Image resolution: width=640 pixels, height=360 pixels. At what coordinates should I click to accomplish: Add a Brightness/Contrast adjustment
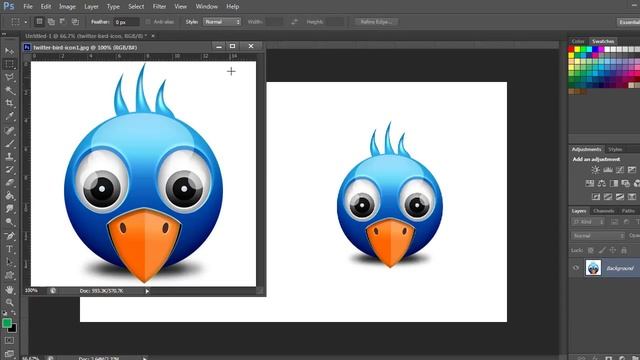tap(596, 170)
